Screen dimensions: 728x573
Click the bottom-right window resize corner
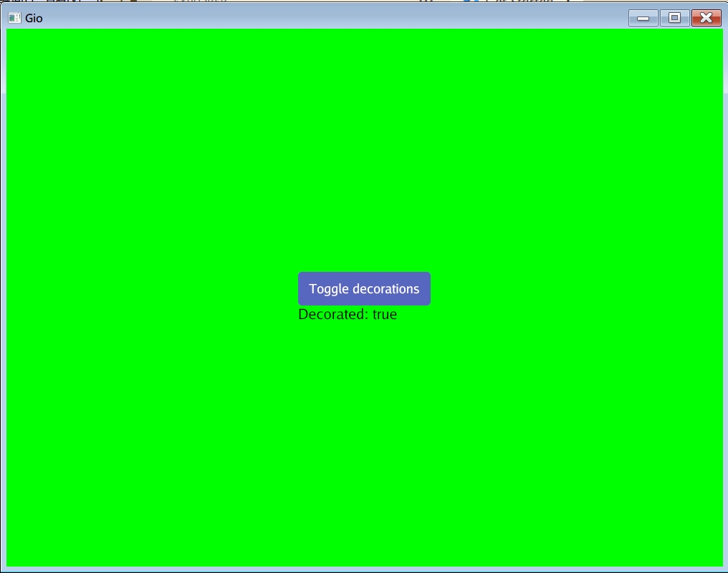point(725,570)
